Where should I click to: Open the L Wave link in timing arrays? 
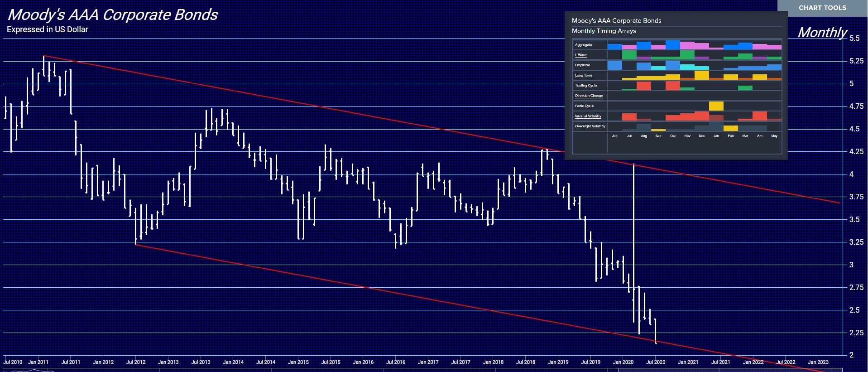581,55
